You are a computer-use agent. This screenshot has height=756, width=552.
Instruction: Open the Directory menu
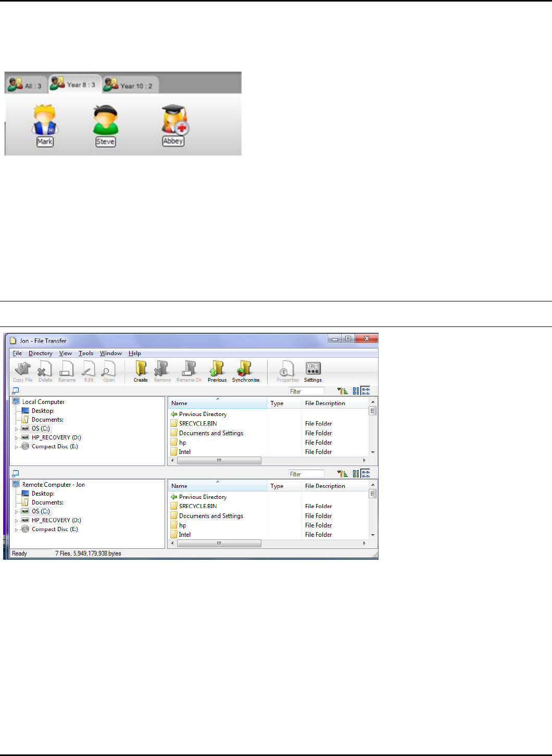[x=41, y=353]
